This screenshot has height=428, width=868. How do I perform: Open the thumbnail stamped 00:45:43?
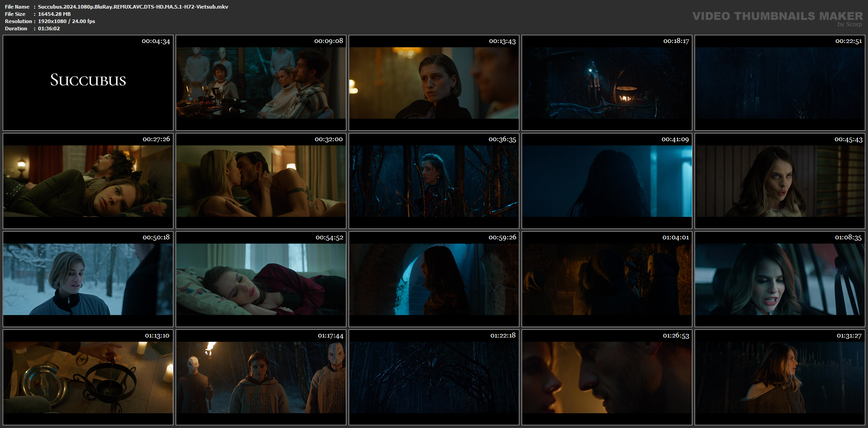point(780,181)
